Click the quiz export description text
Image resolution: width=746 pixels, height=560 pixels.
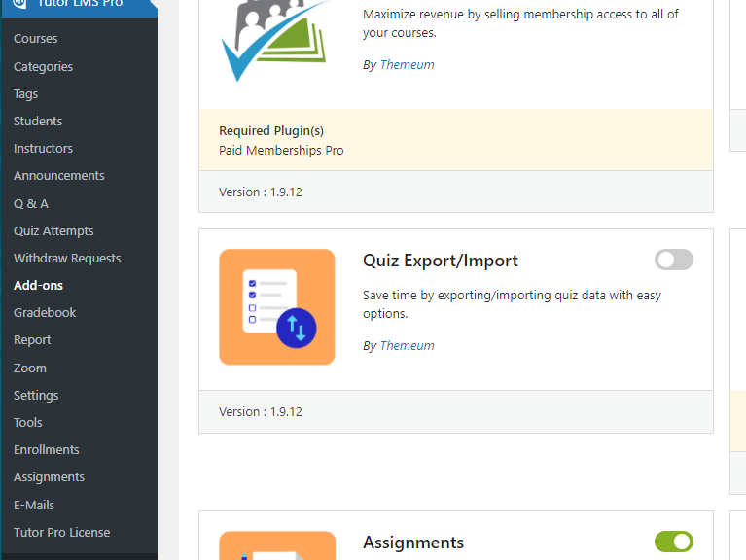(x=512, y=304)
